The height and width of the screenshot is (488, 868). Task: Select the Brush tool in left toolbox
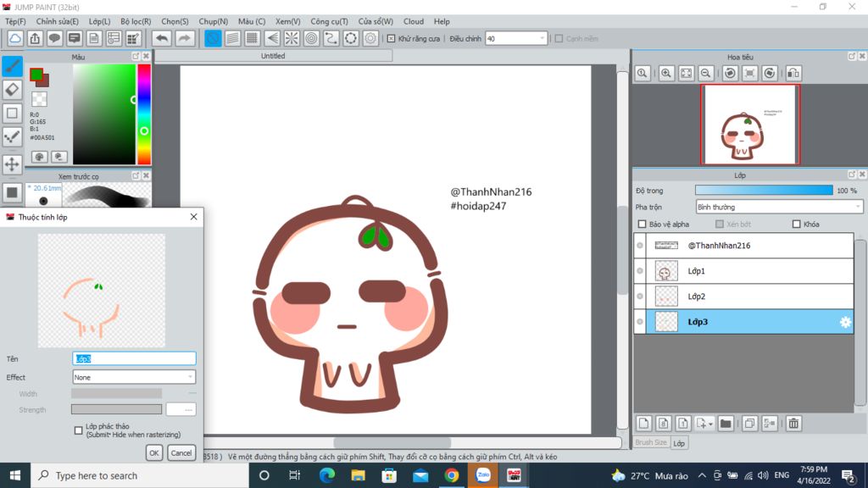[x=12, y=66]
